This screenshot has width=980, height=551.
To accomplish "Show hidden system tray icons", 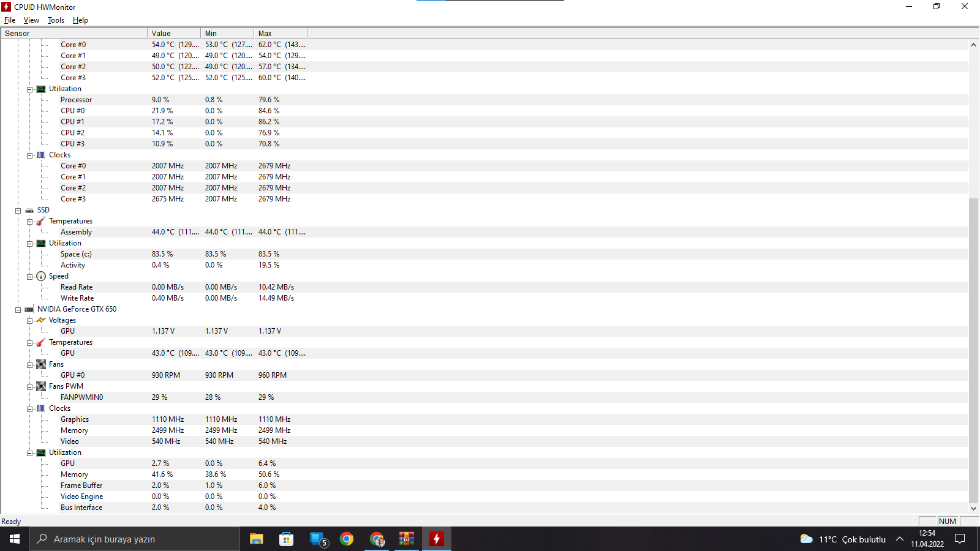I will pos(900,539).
